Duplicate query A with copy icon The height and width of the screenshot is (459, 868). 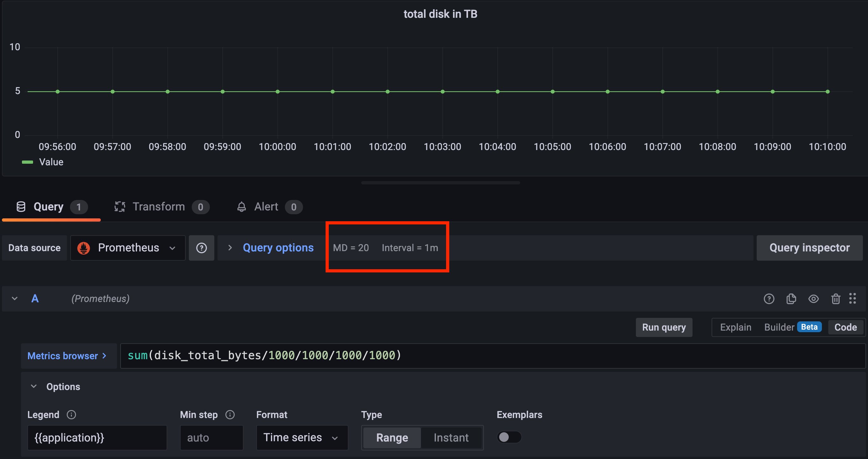791,299
